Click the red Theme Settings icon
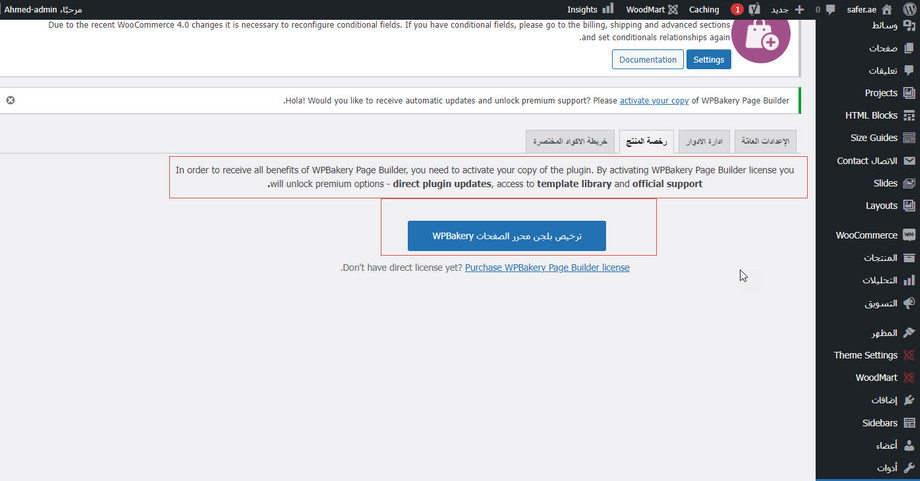Image resolution: width=920 pixels, height=481 pixels. (909, 355)
